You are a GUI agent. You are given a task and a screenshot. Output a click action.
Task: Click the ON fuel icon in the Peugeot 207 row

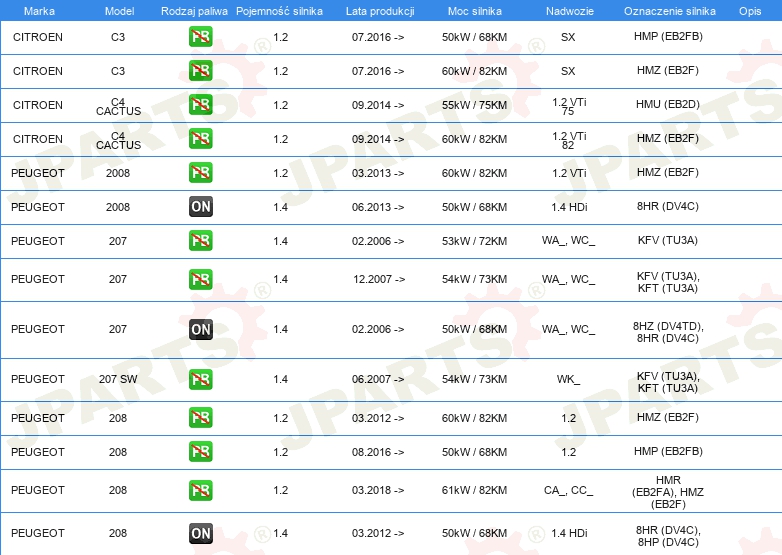[x=200, y=329]
